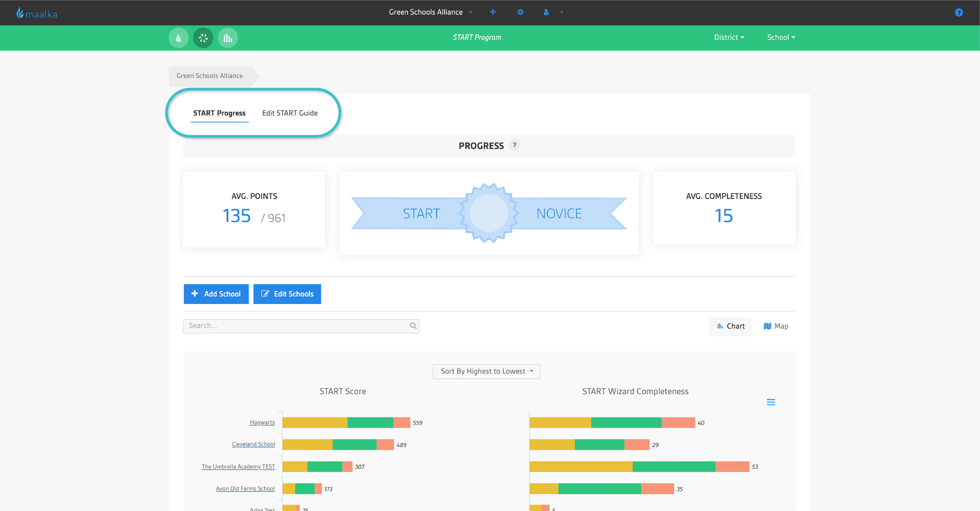The width and height of the screenshot is (980, 511).
Task: Click the 559 score label for Hogwarts
Action: point(417,423)
